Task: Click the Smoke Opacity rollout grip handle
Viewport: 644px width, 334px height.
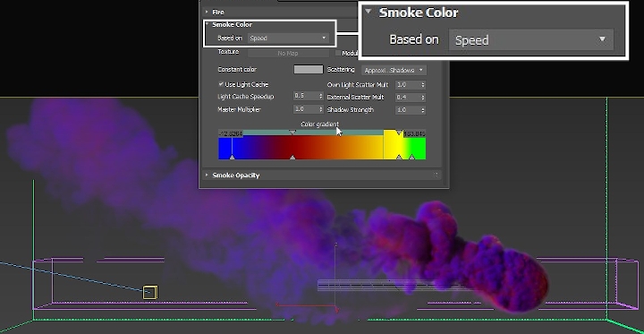Action: point(436,176)
